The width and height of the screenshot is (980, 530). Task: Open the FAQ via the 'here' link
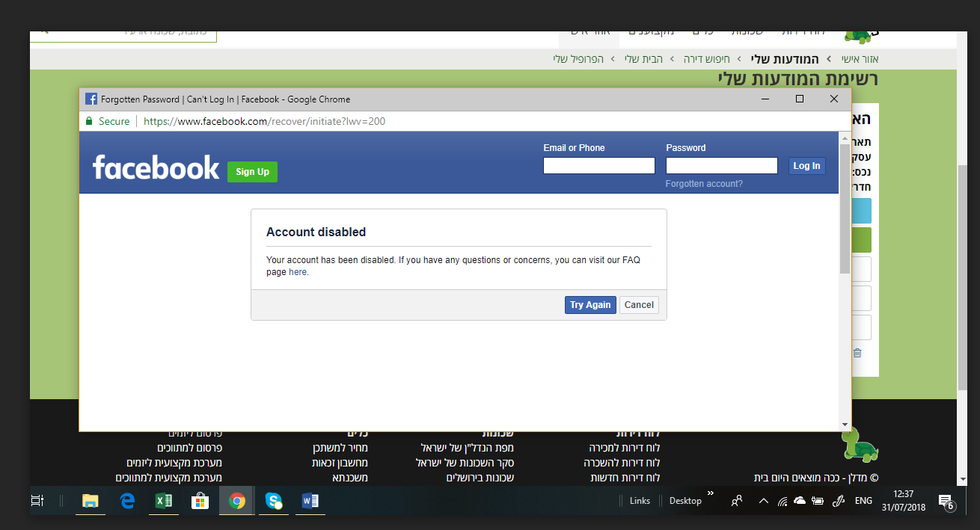(x=297, y=272)
